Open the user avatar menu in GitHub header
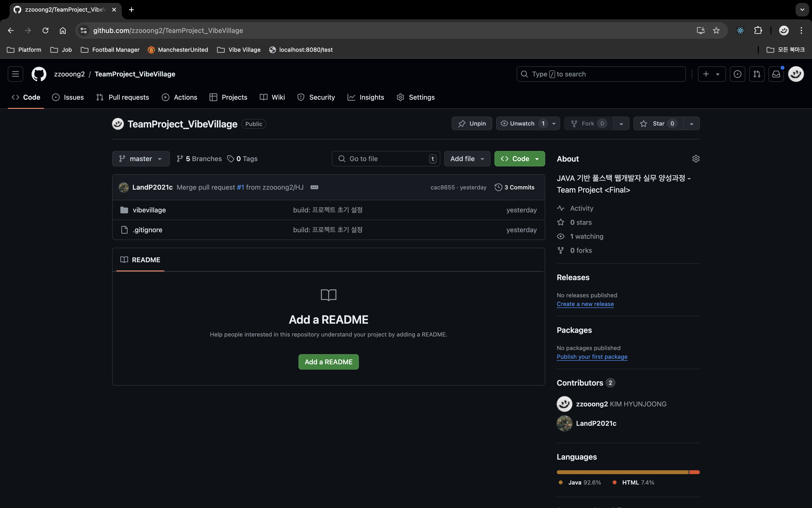This screenshot has width=812, height=508. pyautogui.click(x=796, y=74)
